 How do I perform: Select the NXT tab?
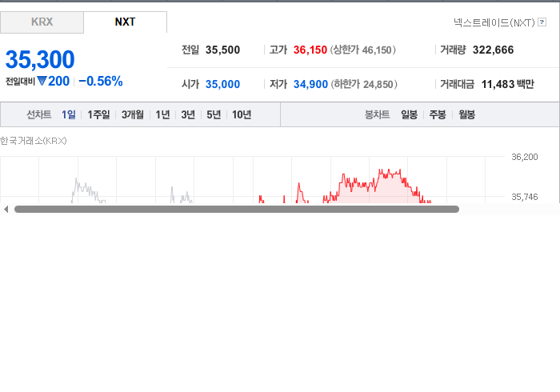pos(125,22)
